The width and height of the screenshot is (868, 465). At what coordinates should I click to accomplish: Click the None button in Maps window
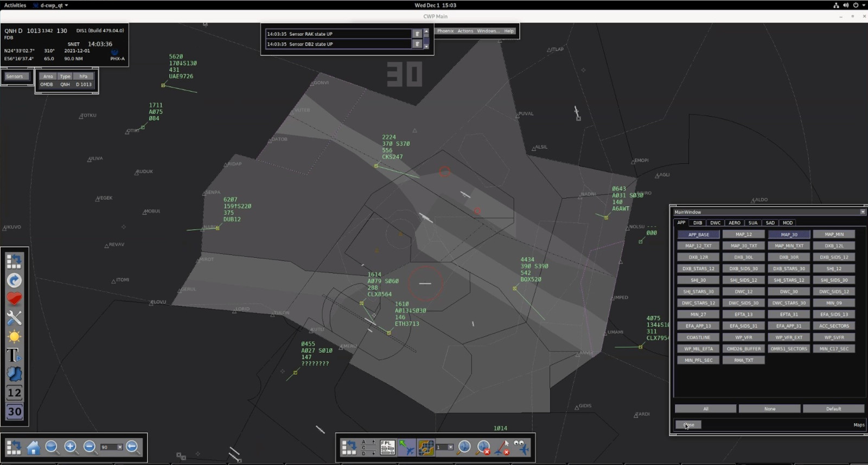pos(770,409)
